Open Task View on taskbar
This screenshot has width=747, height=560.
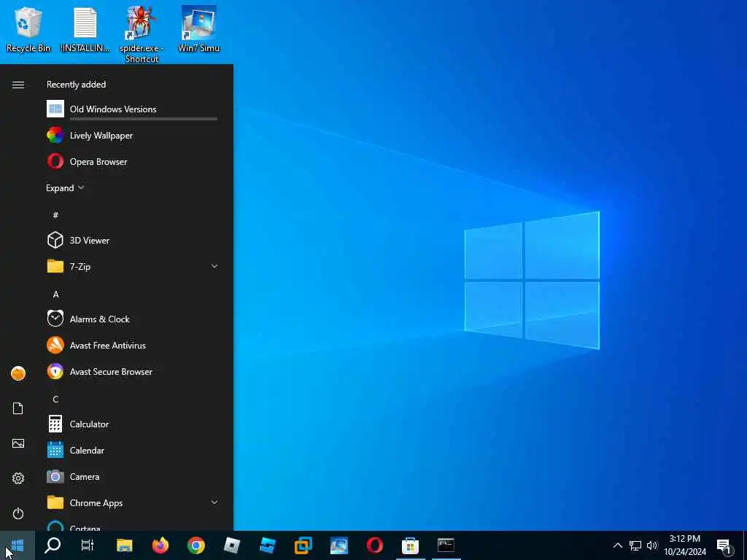[x=88, y=545]
